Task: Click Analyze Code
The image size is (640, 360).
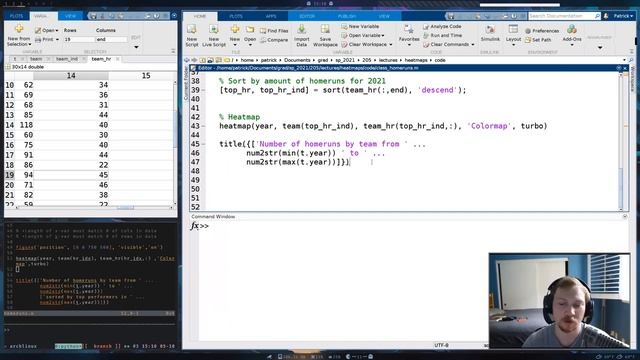Action: tap(442, 26)
